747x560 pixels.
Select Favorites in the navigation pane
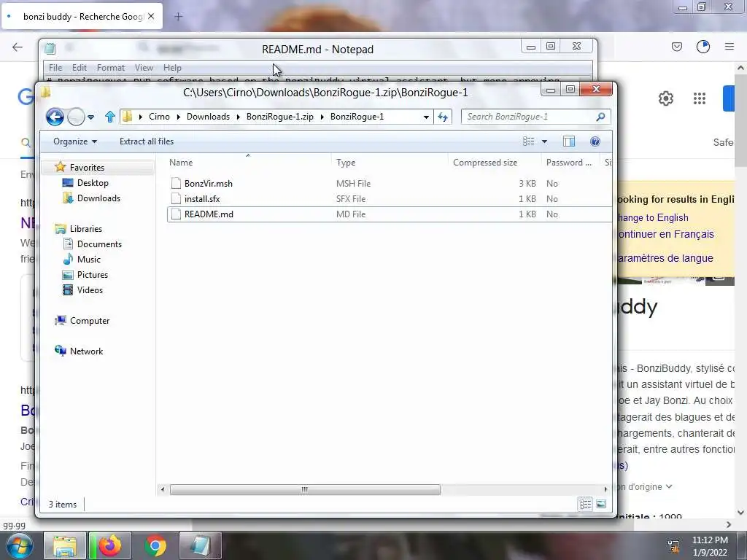[87, 168]
